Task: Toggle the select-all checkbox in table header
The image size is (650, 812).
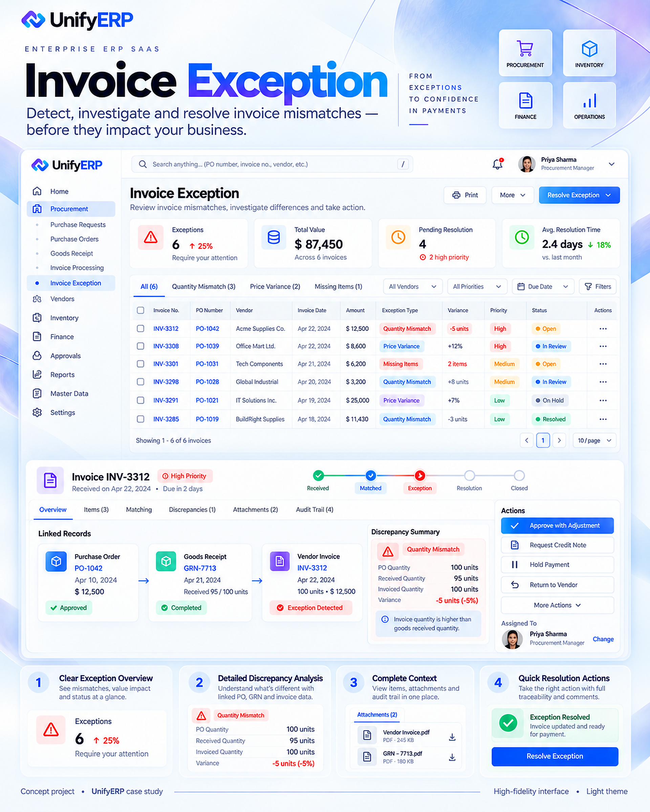Action: pos(140,310)
